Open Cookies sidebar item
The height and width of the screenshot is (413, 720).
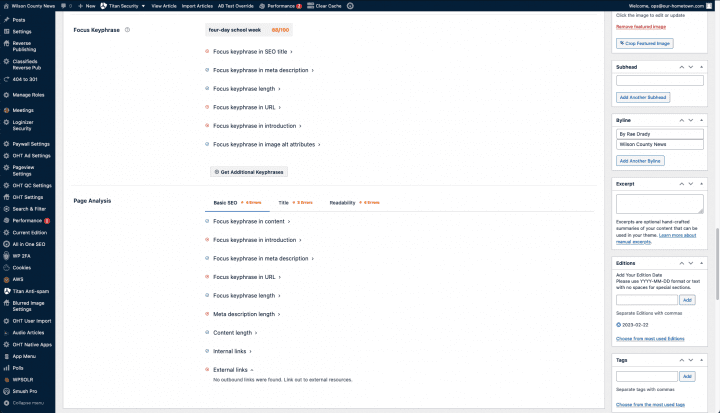point(22,268)
